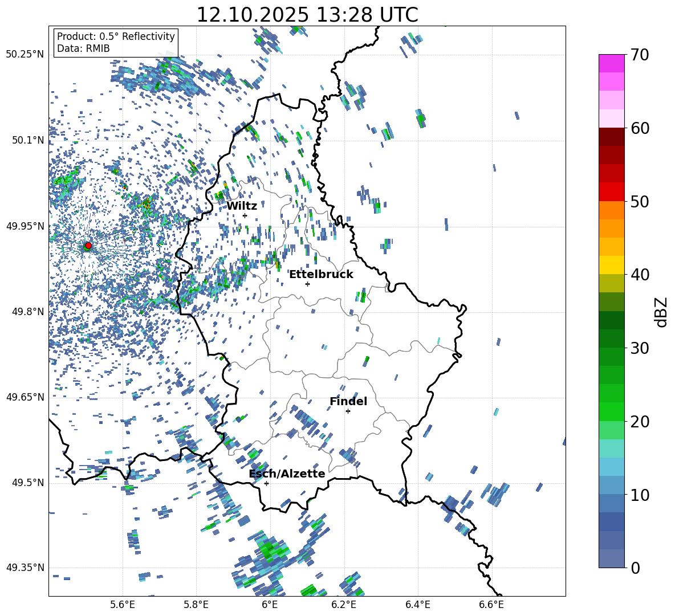Click the Wiltz city label

pos(242,206)
